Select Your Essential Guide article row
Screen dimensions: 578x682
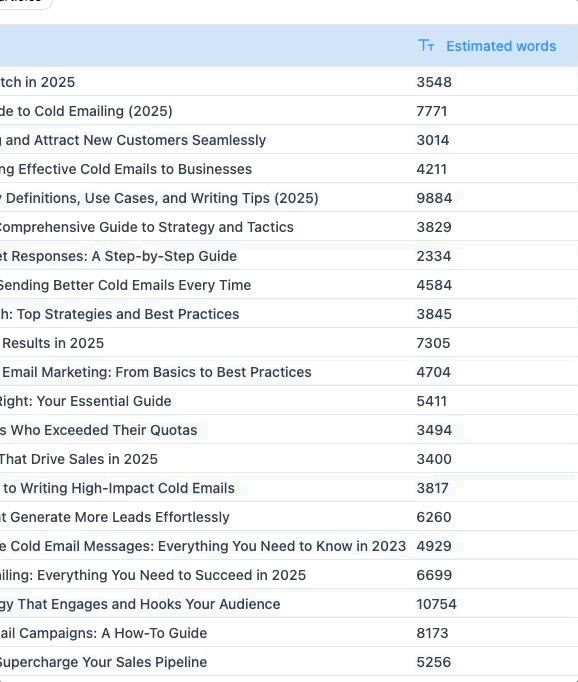click(x=86, y=401)
